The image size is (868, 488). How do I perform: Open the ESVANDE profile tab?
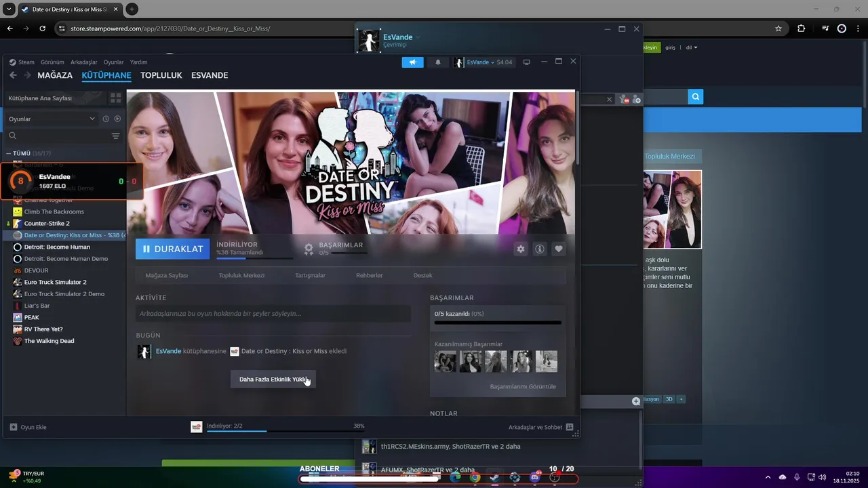[210, 75]
